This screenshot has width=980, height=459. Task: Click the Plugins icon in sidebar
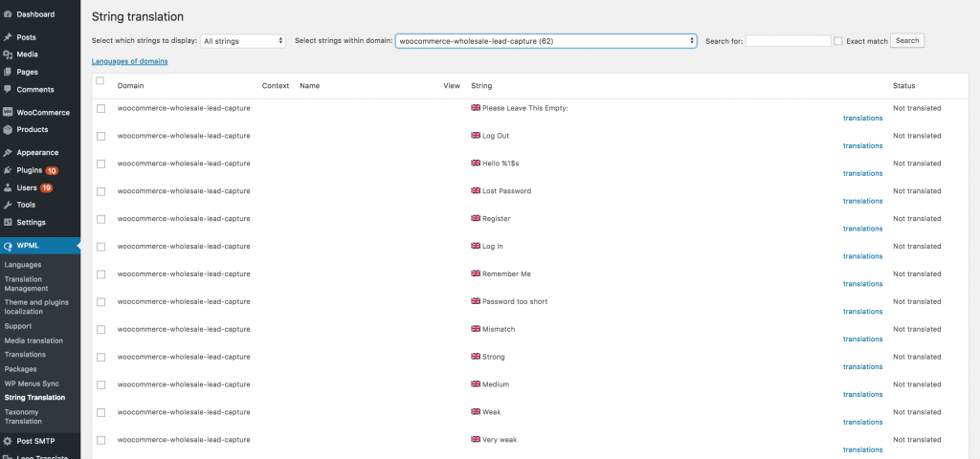(8, 170)
